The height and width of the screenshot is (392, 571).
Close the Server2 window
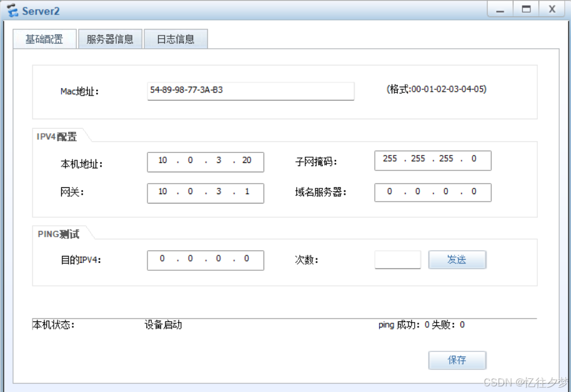tap(552, 9)
